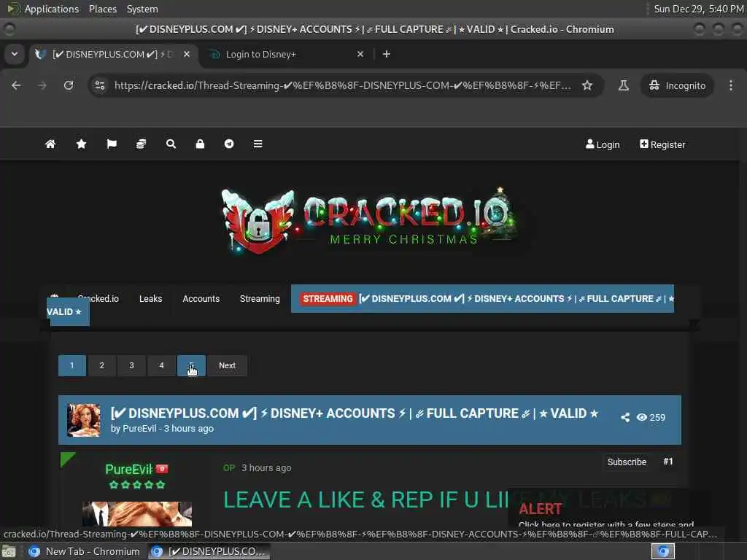Click the Next pagination button

click(228, 365)
